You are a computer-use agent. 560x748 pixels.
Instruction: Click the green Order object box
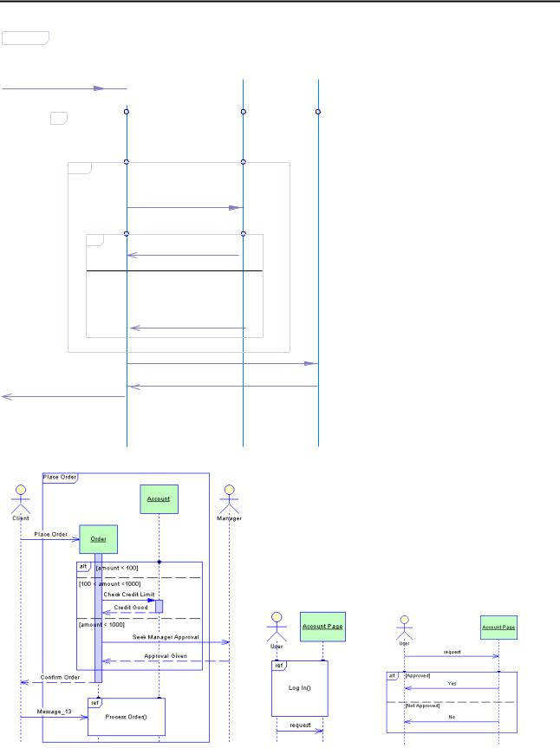(98, 539)
